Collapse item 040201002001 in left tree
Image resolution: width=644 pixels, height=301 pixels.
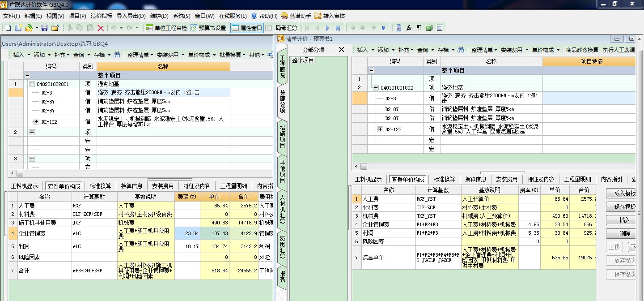(32, 84)
